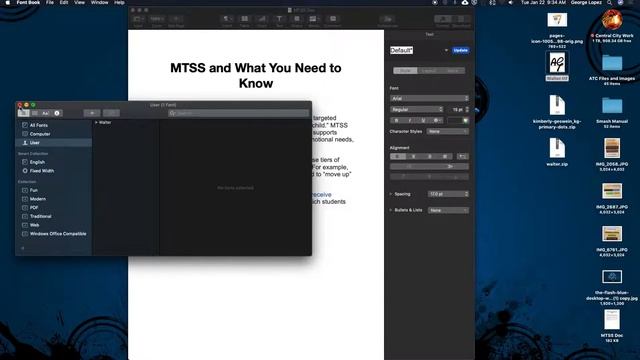The width and height of the screenshot is (640, 360).
Task: Open the Window menu
Action: (x=100, y=2)
